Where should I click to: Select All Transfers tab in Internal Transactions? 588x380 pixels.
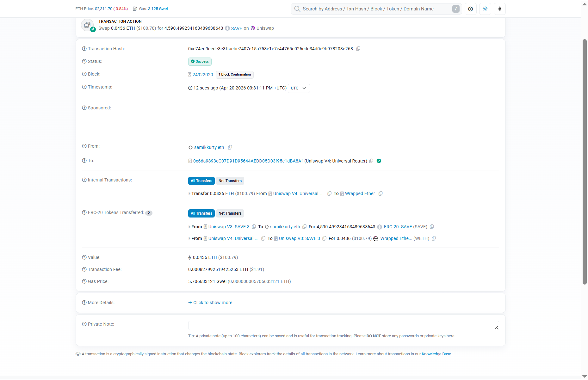click(201, 181)
